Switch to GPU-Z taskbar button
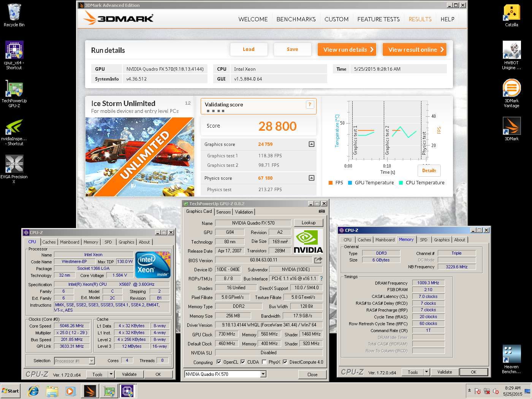 (109, 391)
